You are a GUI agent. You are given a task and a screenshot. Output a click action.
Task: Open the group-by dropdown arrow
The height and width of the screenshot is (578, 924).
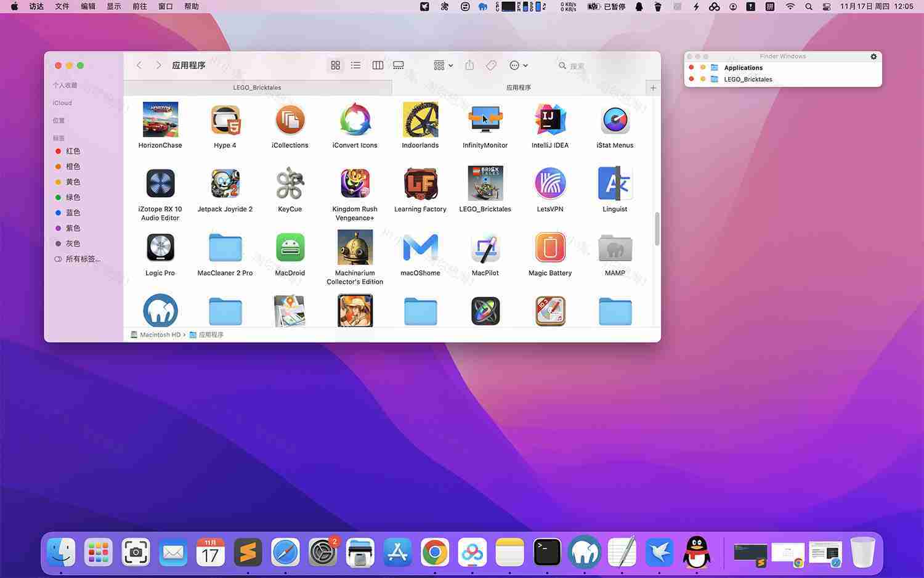click(450, 65)
